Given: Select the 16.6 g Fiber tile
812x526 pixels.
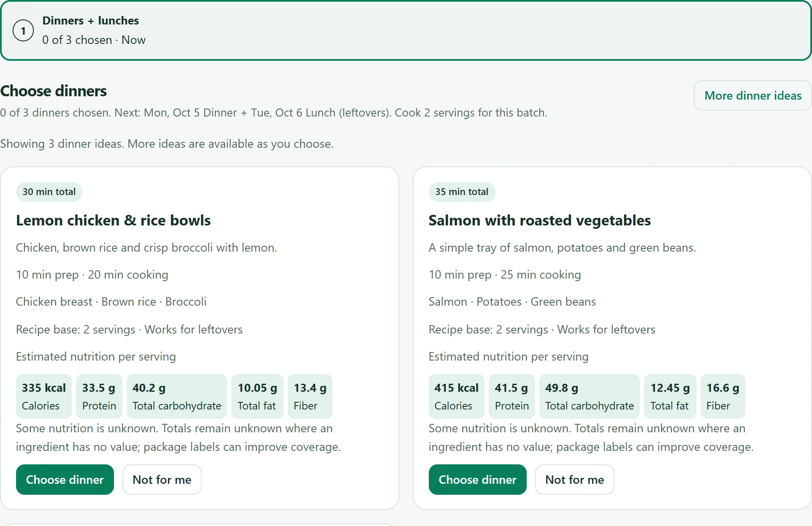Looking at the screenshot, I should pos(723,396).
